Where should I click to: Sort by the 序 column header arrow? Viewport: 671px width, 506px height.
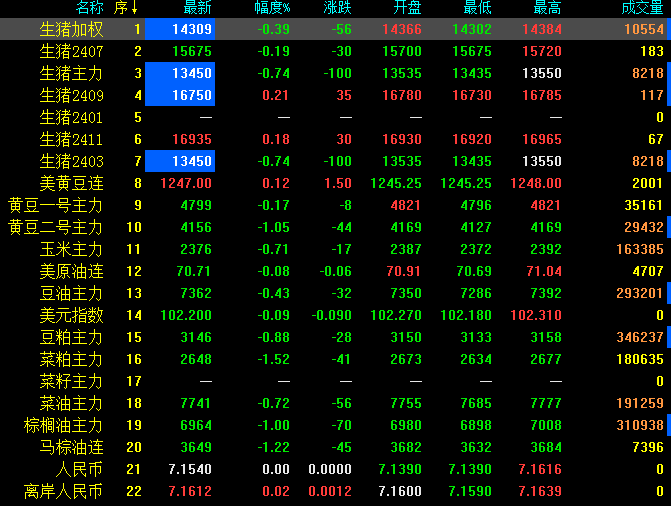click(134, 7)
